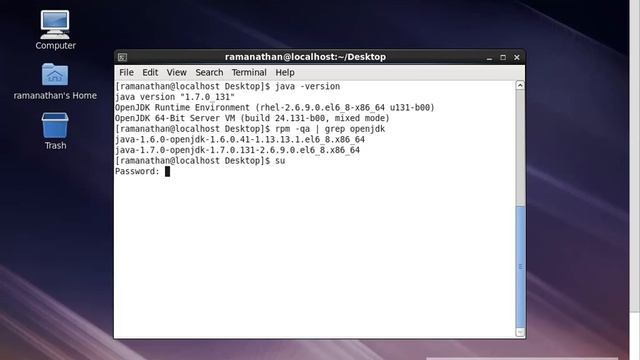Click the blue terminal scrollbar thumb

(520, 267)
